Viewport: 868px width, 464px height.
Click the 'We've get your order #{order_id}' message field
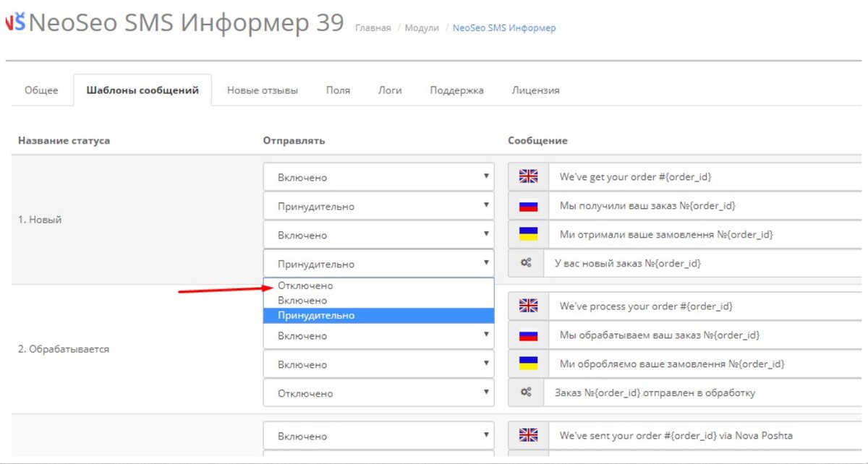pos(705,177)
